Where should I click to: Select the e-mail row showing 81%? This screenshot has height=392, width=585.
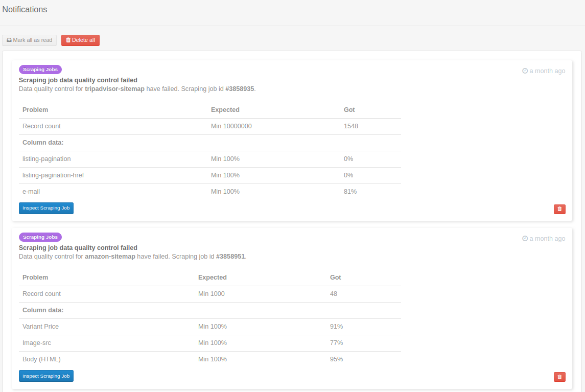(x=210, y=191)
